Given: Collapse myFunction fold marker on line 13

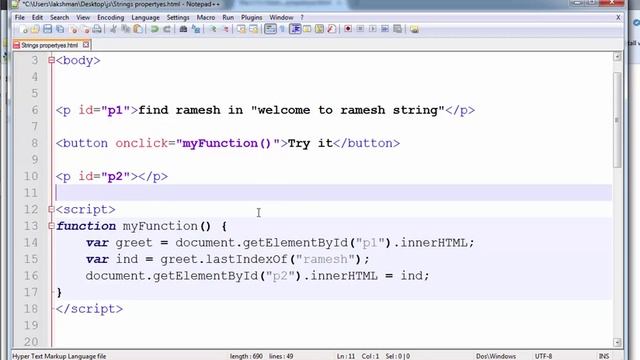Looking at the screenshot, I should pyautogui.click(x=51, y=226).
